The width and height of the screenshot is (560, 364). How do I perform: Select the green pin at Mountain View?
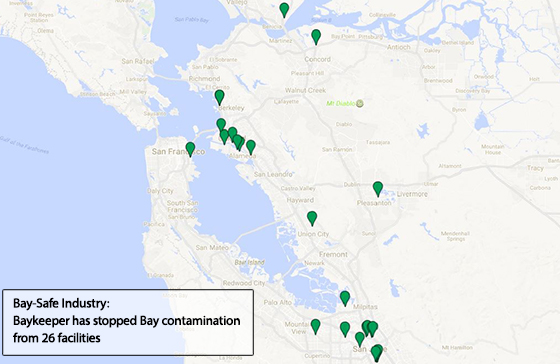(x=315, y=326)
